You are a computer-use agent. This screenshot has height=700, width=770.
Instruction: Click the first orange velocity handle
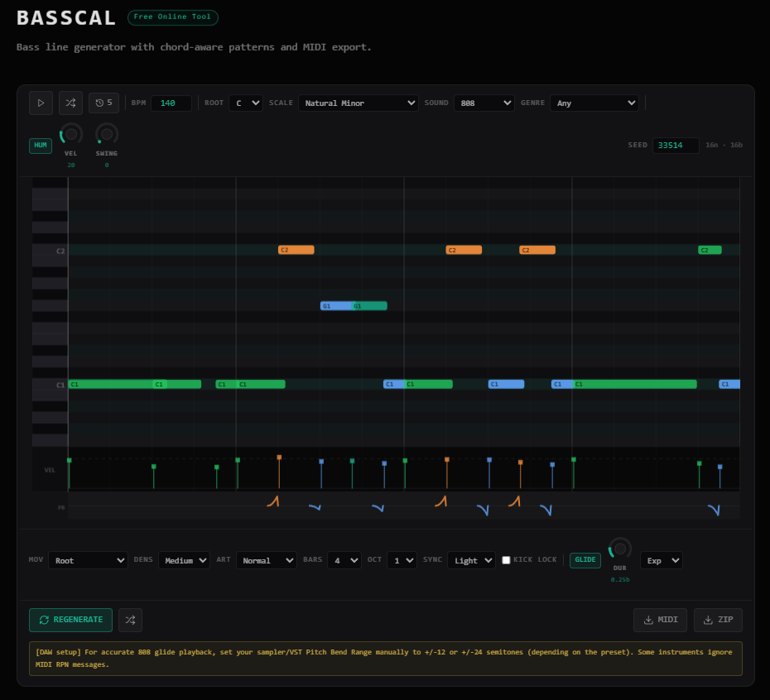pyautogui.click(x=279, y=457)
